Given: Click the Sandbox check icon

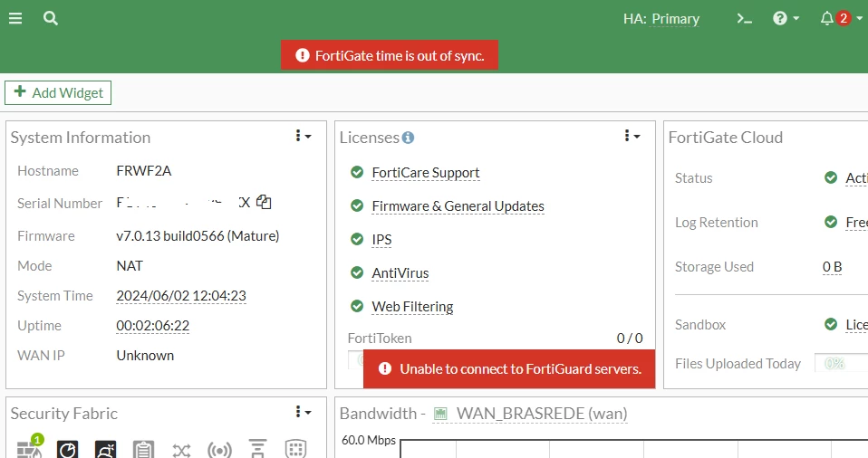Looking at the screenshot, I should (x=831, y=324).
